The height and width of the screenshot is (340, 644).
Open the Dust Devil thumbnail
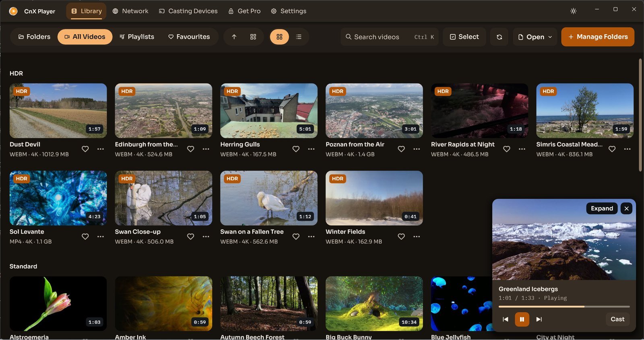click(58, 111)
